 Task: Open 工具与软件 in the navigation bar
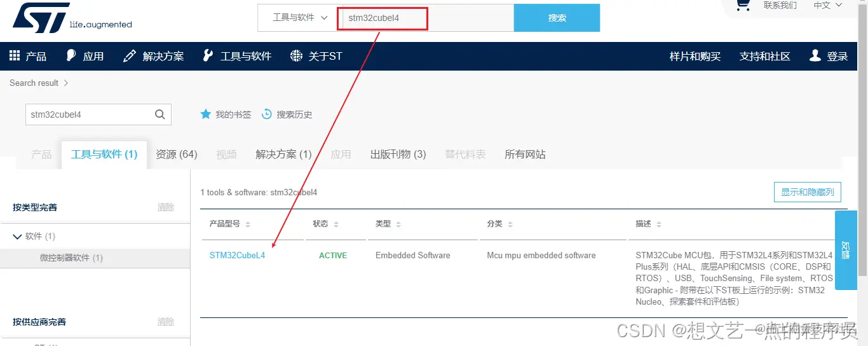[x=246, y=57]
